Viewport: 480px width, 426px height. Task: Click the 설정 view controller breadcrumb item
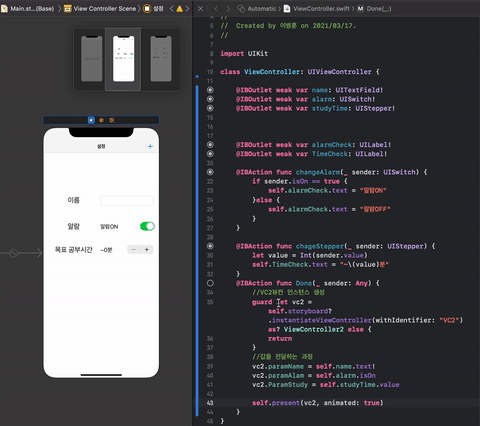tap(153, 9)
